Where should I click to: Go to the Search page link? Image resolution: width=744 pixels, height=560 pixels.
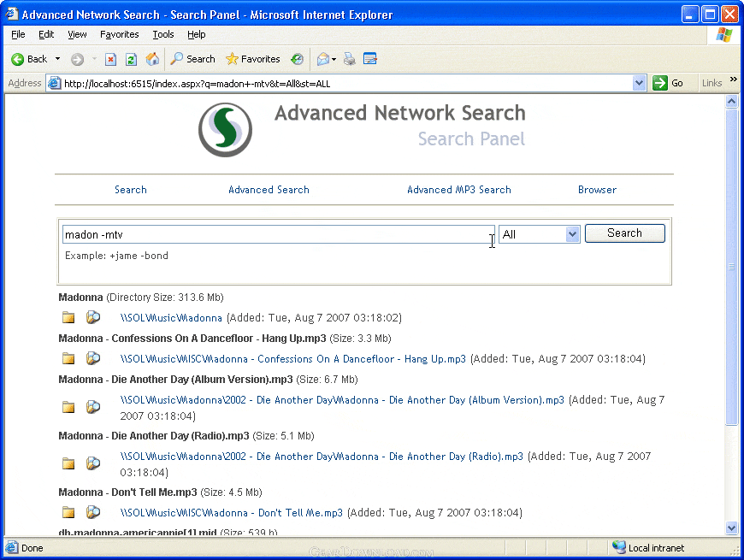(131, 190)
